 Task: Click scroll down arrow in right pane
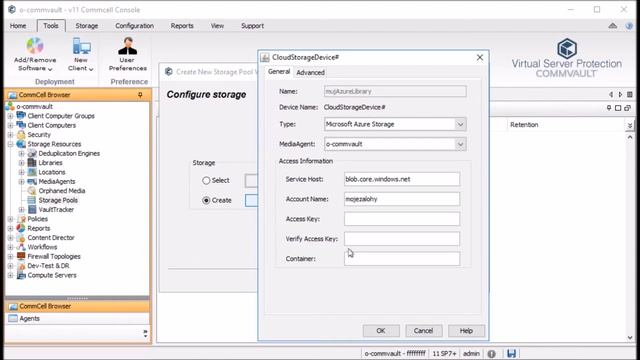[630, 338]
